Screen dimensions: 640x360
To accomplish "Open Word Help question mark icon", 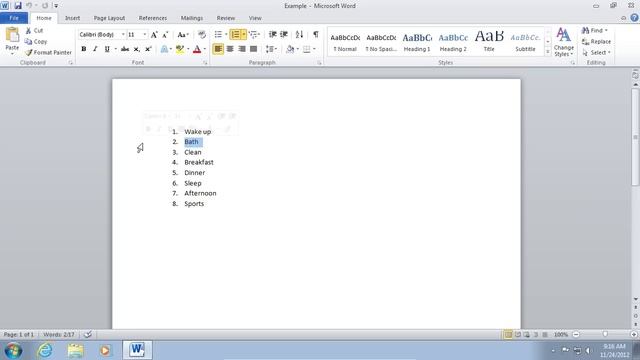I will tap(634, 18).
